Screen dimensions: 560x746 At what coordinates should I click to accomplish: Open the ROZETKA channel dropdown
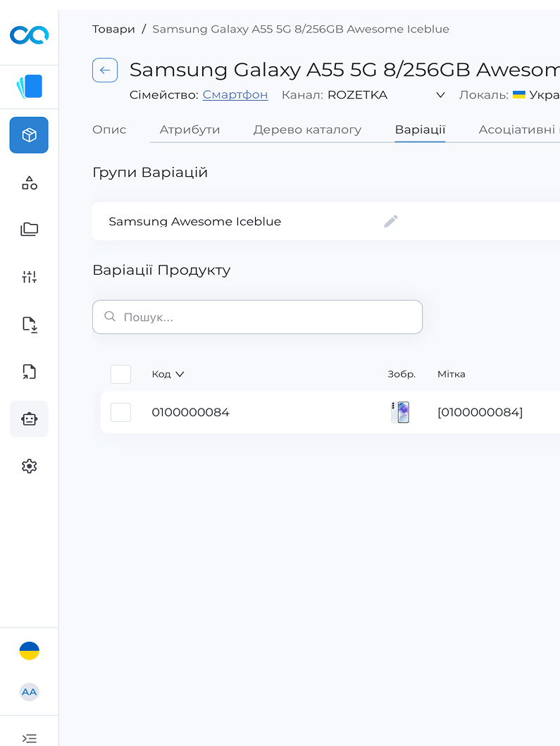click(x=386, y=95)
